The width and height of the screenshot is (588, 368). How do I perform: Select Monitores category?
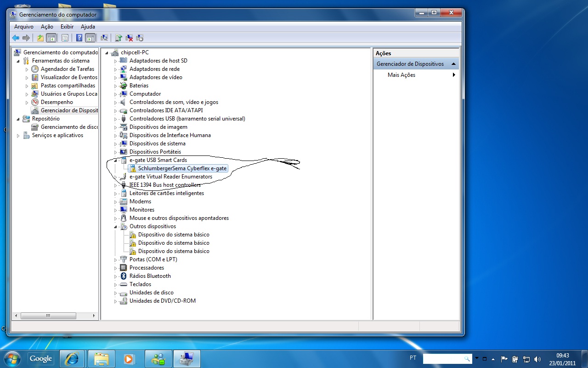(x=141, y=210)
